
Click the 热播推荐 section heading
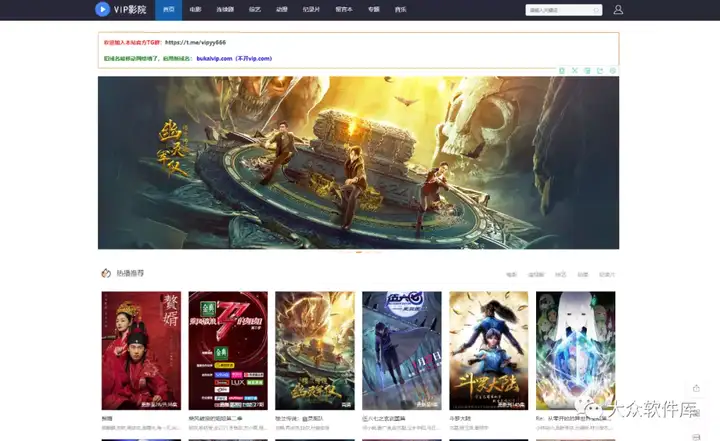130,273
